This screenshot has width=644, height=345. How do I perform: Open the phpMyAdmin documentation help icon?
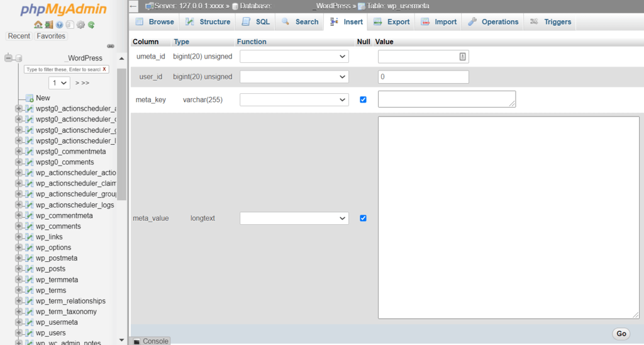point(60,25)
